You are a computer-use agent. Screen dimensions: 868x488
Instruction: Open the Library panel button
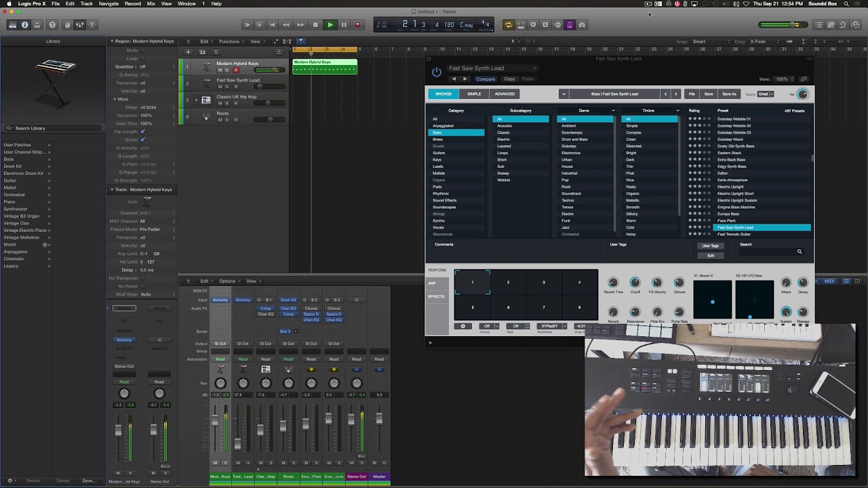(x=12, y=25)
